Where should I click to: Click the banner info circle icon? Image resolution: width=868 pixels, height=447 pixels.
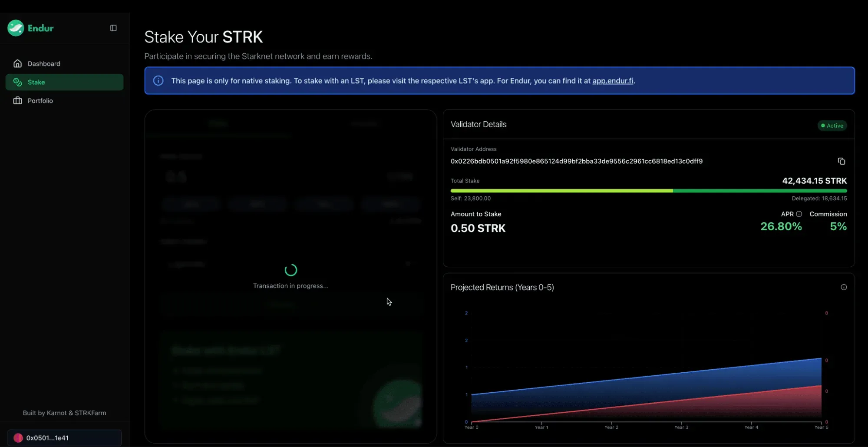point(158,81)
